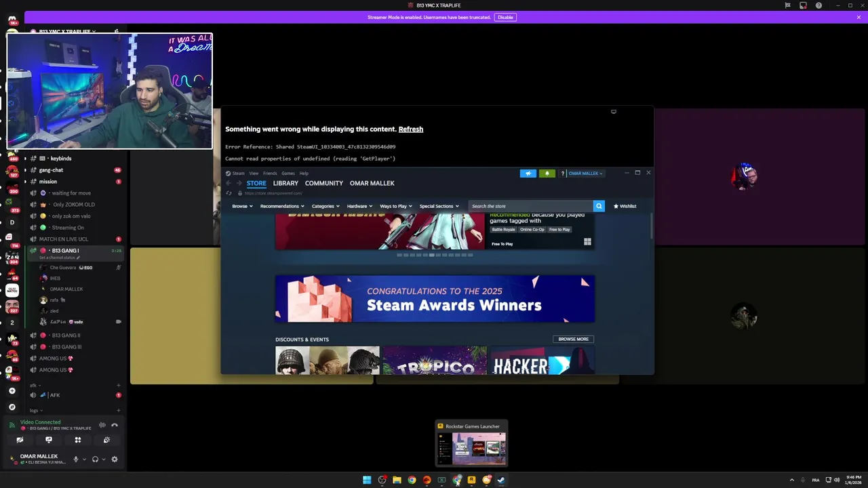This screenshot has width=868, height=488.
Task: Deafen Discord with the headphone icon
Action: pyautogui.click(x=95, y=459)
